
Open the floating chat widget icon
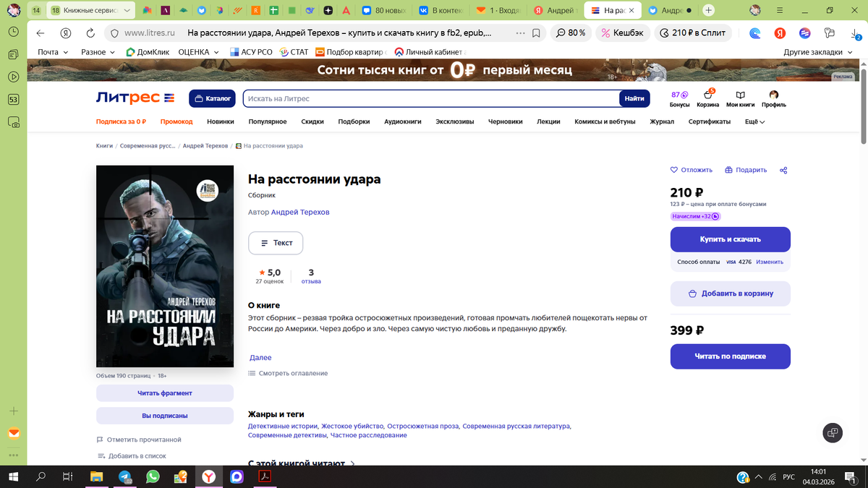tap(833, 433)
